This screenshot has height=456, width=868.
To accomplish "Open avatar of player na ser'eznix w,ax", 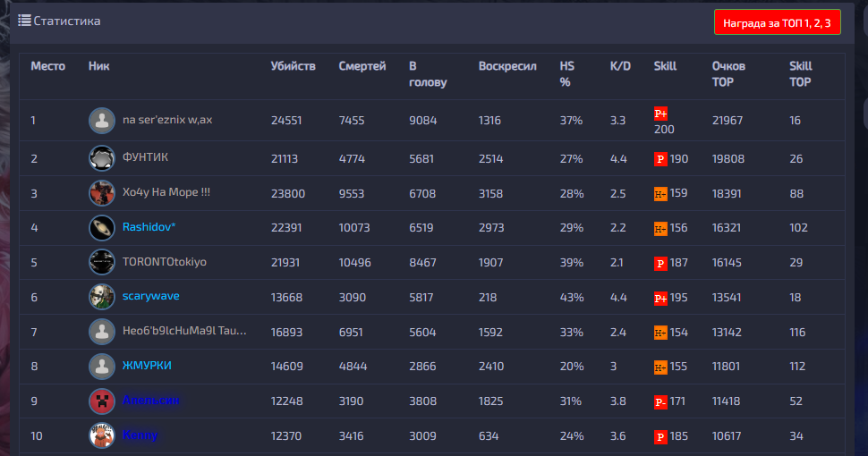I will (x=102, y=120).
